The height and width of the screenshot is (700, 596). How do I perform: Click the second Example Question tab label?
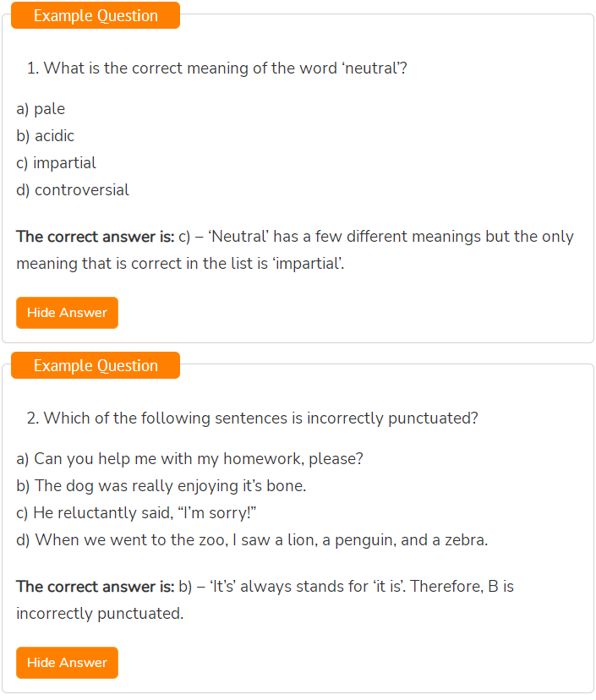(96, 365)
